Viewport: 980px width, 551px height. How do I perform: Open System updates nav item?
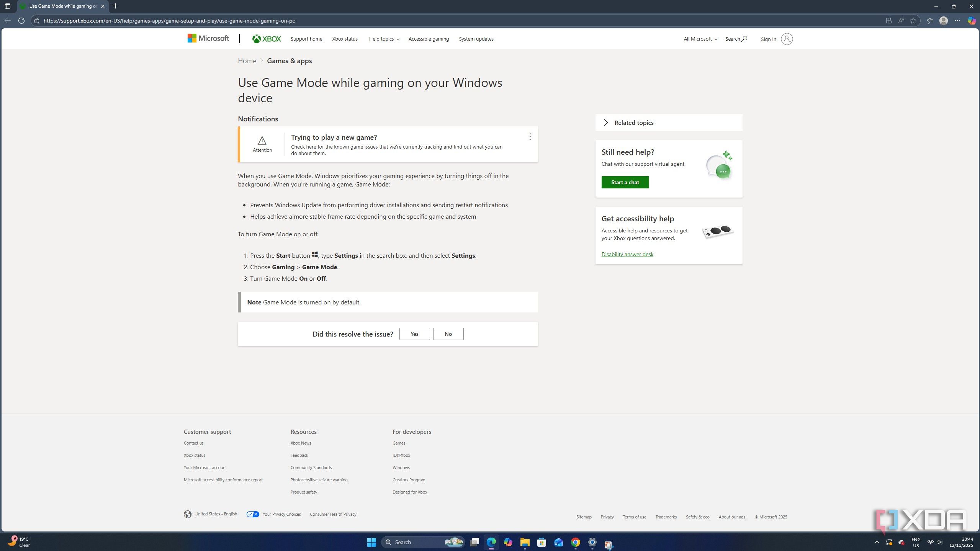(476, 39)
